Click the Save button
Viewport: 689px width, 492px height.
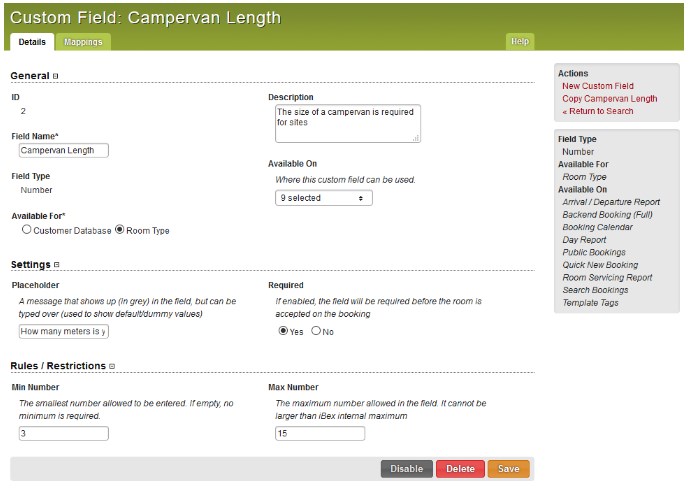point(508,469)
